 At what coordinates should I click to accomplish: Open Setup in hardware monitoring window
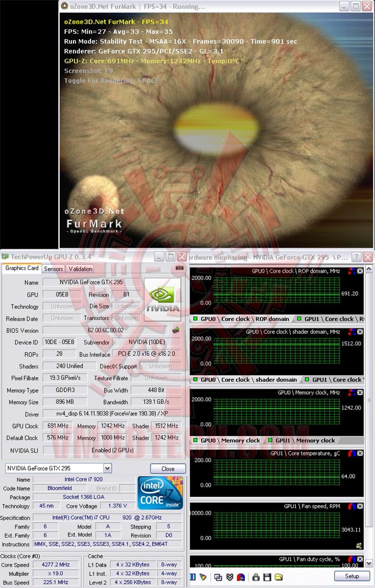(x=352, y=576)
